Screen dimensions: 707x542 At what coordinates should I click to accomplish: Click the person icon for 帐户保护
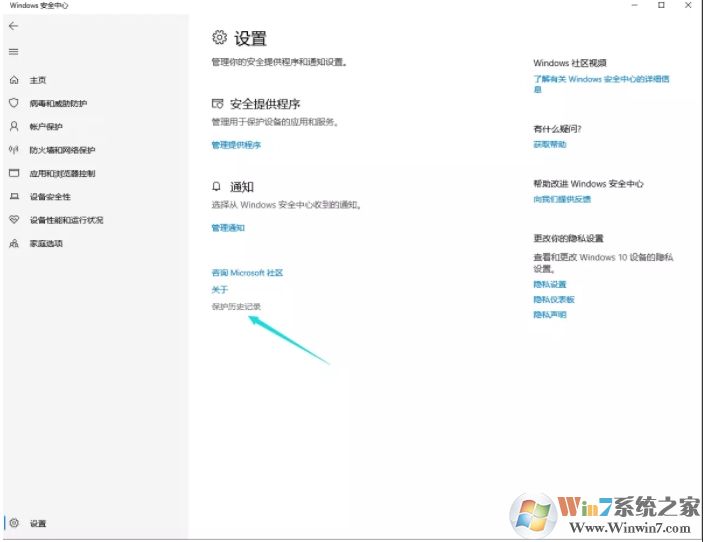tap(14, 126)
